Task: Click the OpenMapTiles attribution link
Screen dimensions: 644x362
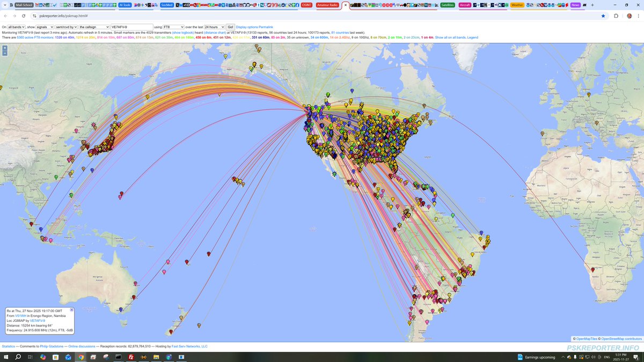Action: [x=587, y=339]
